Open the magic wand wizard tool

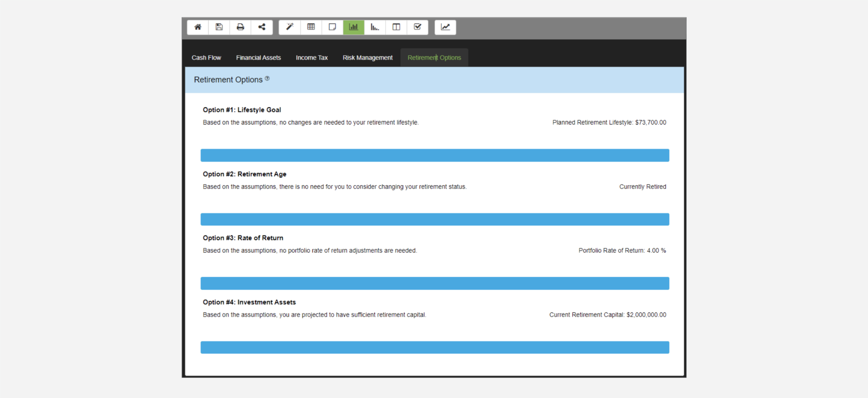pyautogui.click(x=290, y=27)
